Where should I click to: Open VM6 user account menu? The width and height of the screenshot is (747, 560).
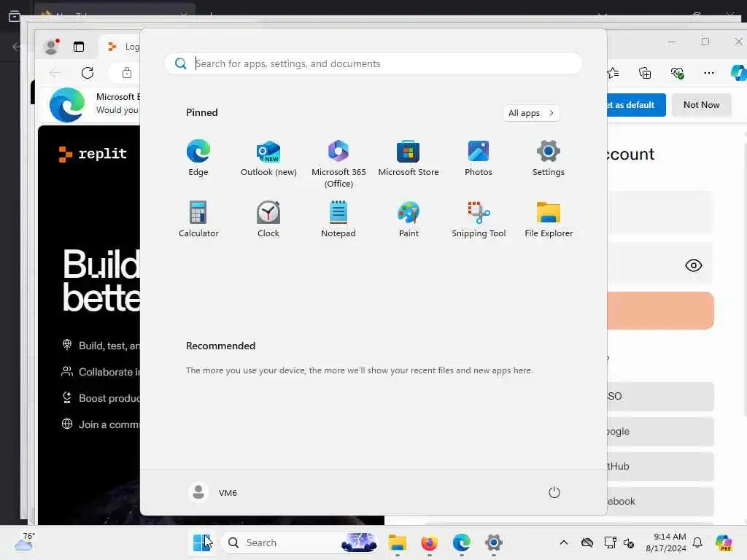click(213, 492)
